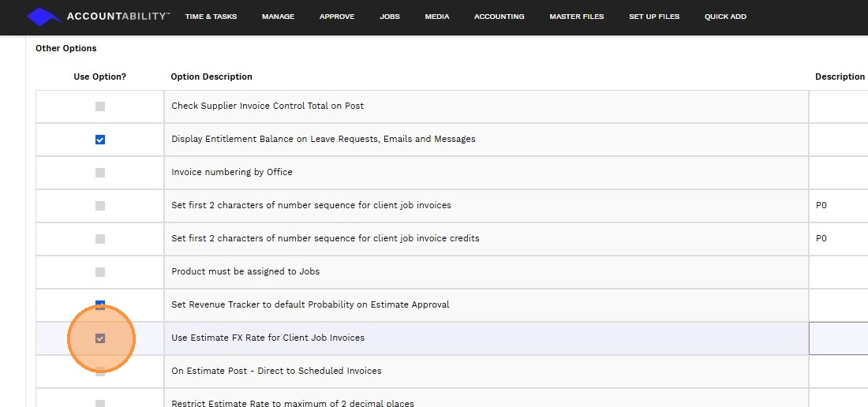Click the Accountability logo icon

click(x=44, y=17)
